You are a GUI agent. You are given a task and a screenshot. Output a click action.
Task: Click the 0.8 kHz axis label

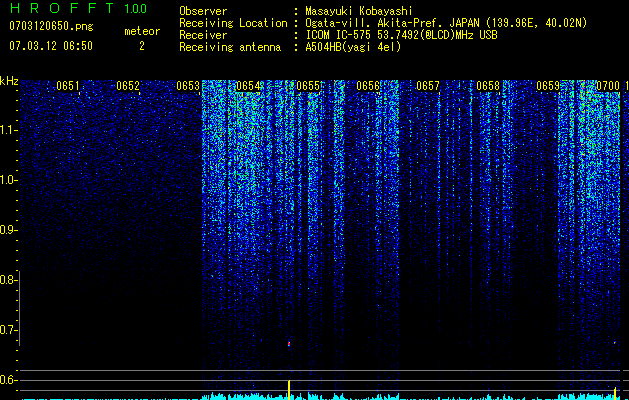tap(8, 280)
